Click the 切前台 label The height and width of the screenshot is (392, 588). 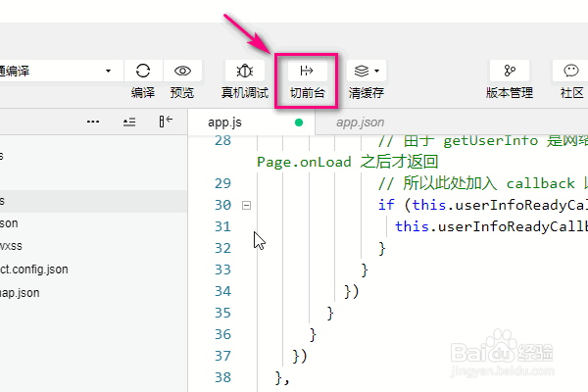307,93
